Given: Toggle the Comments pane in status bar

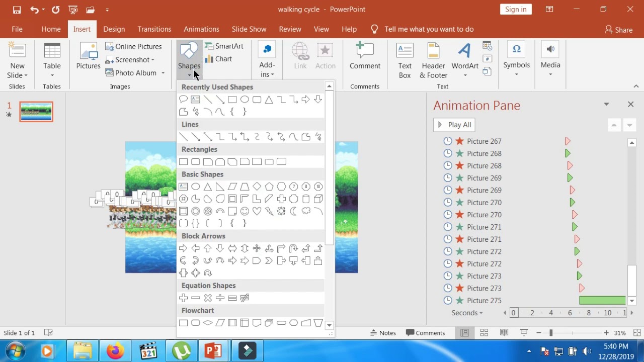Looking at the screenshot, I should pyautogui.click(x=426, y=333).
